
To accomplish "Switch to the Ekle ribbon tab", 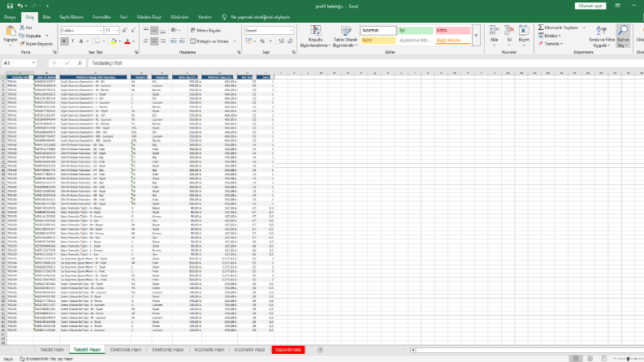I will pos(47,17).
